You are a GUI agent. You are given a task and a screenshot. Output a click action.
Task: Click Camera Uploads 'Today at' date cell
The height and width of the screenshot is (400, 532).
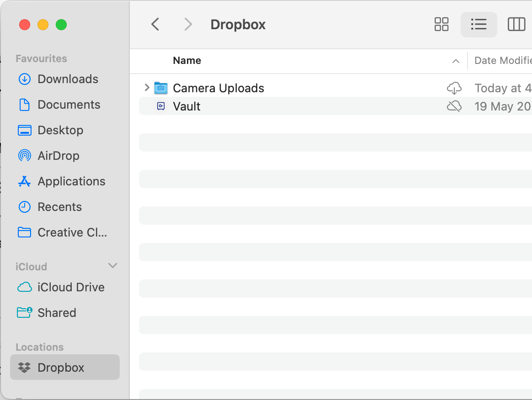point(503,88)
